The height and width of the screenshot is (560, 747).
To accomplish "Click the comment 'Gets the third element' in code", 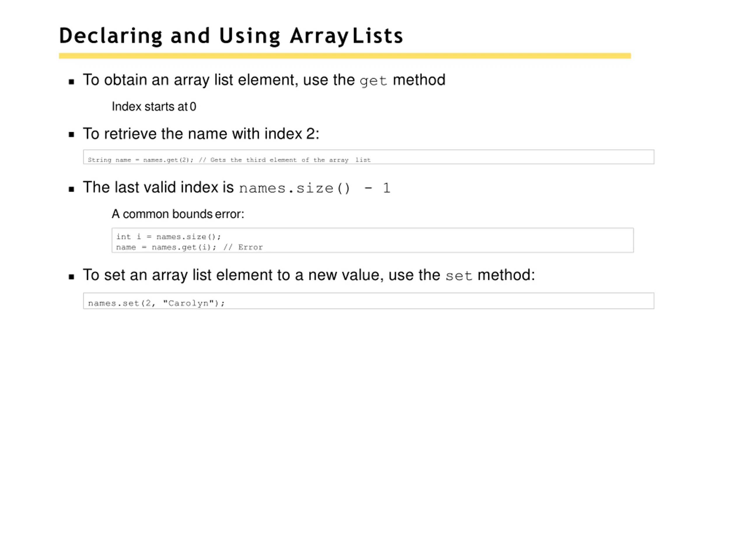I will pyautogui.click(x=253, y=160).
